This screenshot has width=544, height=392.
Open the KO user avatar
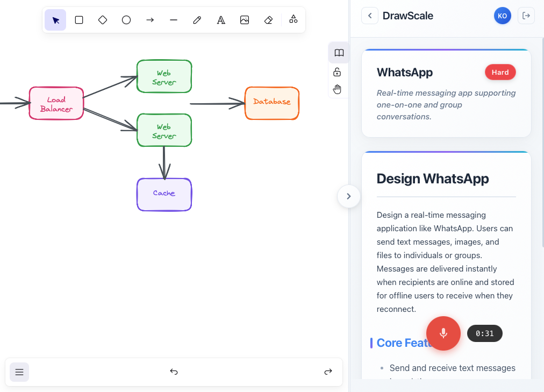[x=503, y=16]
